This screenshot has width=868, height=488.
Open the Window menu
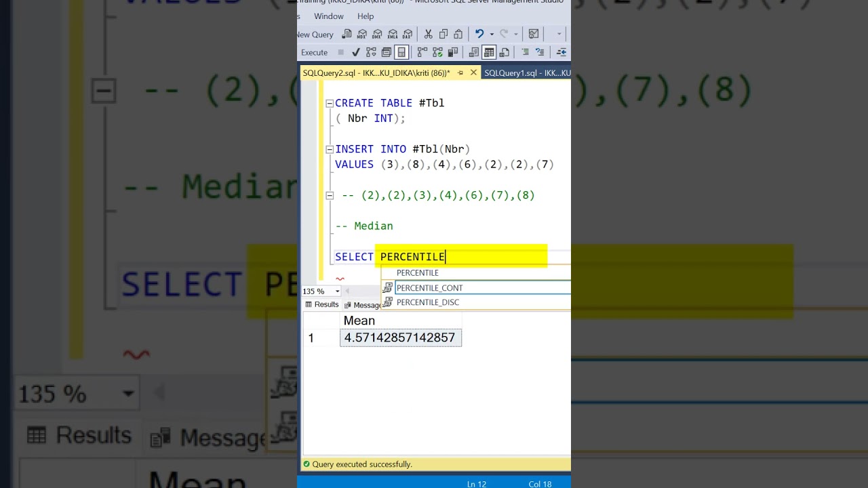click(329, 16)
